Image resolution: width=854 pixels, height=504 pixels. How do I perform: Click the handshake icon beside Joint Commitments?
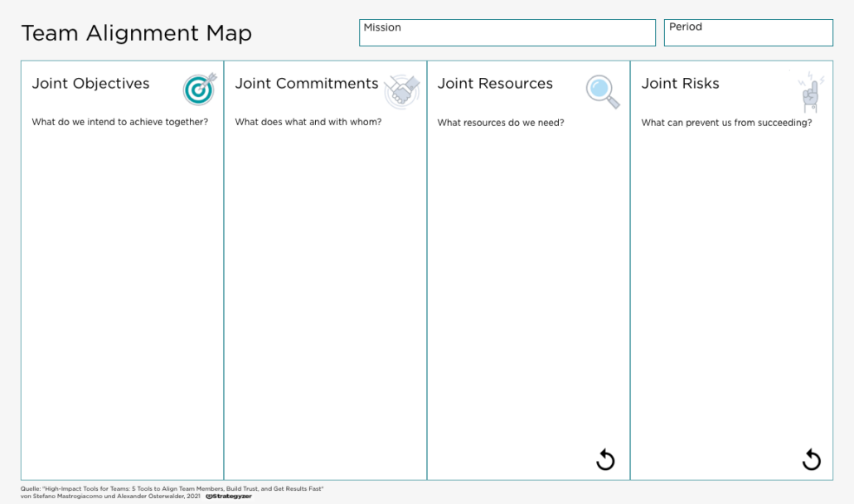401,91
